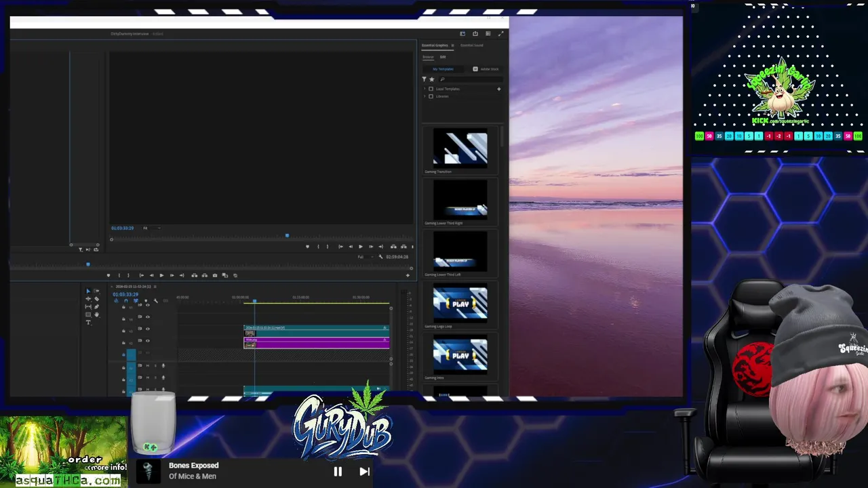Click the filter funnel in Essential Graphics
The image size is (868, 488).
425,79
